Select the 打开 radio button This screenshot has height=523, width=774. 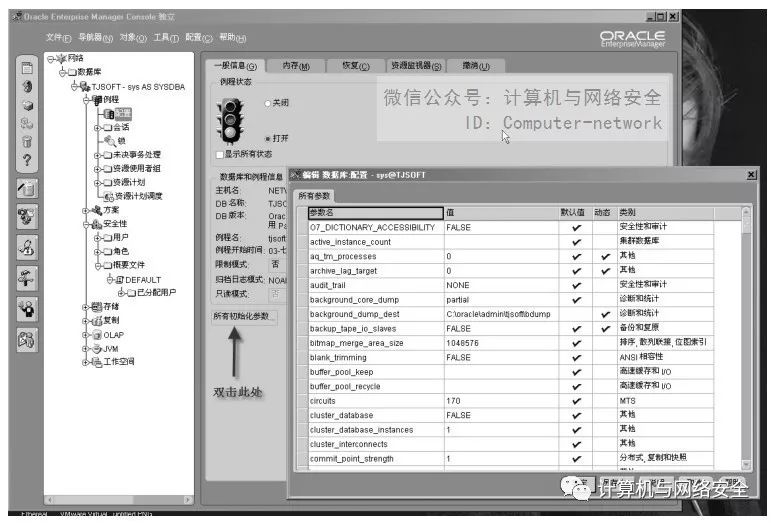point(268,139)
